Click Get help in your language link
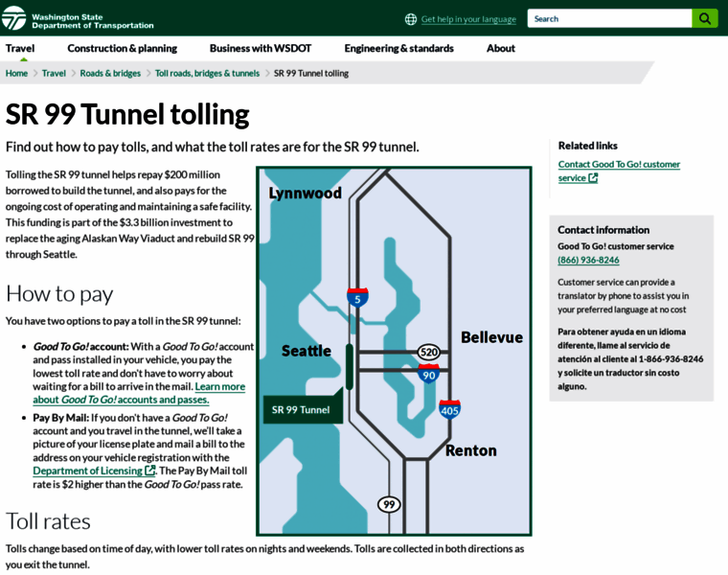The height and width of the screenshot is (575, 728). click(468, 19)
